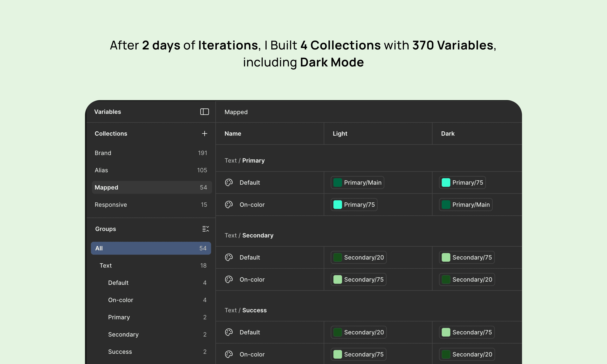Click Primary/75 chip in Dark Default row
The image size is (607, 364).
[x=462, y=183]
